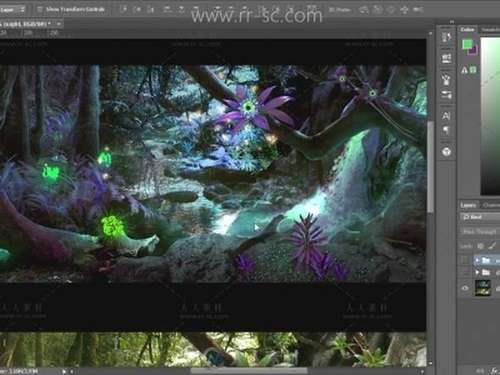Open the Layer auto-select dropdown
The height and width of the screenshot is (375, 500).
click(x=13, y=9)
